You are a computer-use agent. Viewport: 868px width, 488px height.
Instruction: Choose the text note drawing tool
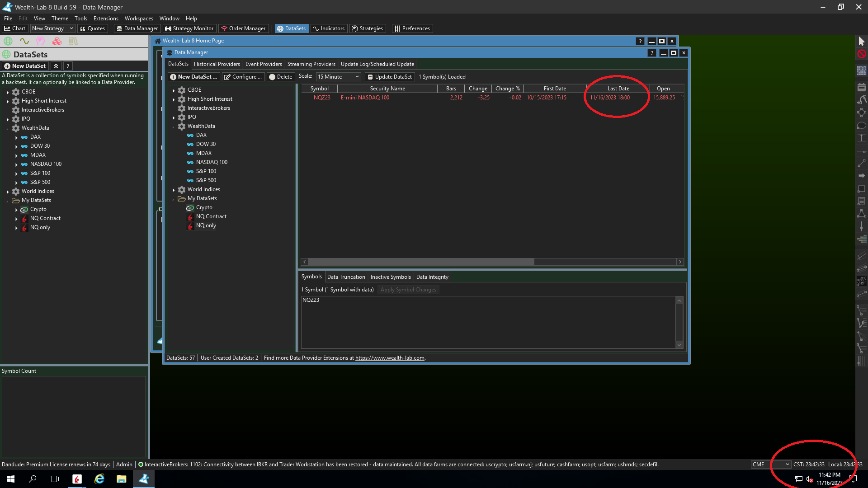coord(862,201)
